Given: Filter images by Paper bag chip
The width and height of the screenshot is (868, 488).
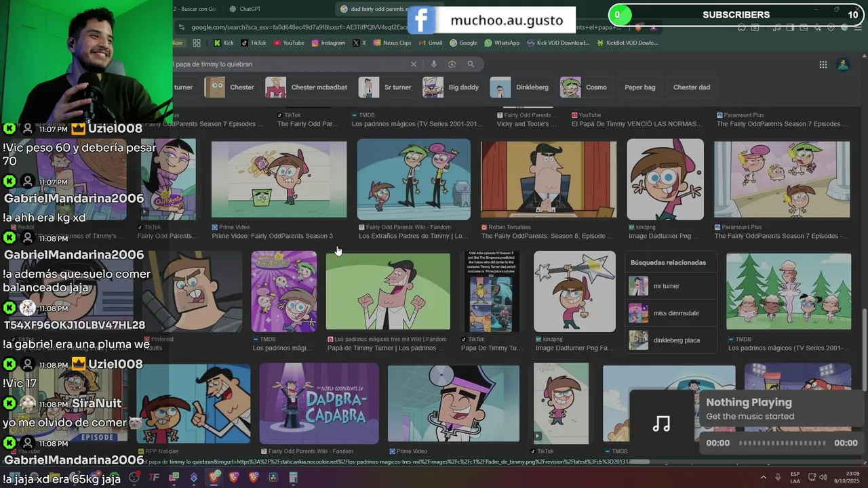Looking at the screenshot, I should click(639, 87).
